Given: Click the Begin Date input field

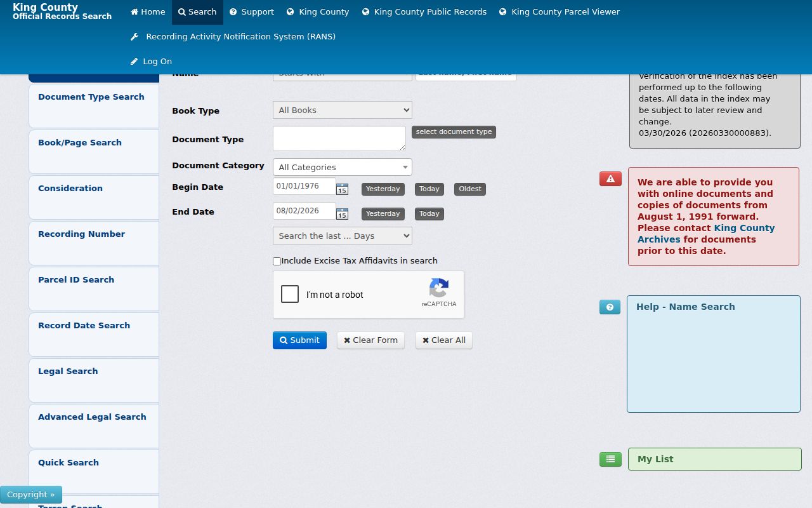Looking at the screenshot, I should point(304,186).
